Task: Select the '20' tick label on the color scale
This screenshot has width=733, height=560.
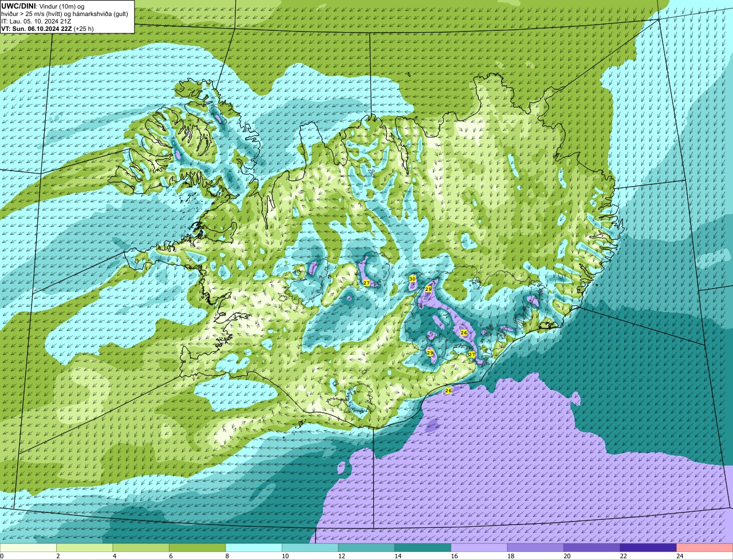Action: click(567, 556)
